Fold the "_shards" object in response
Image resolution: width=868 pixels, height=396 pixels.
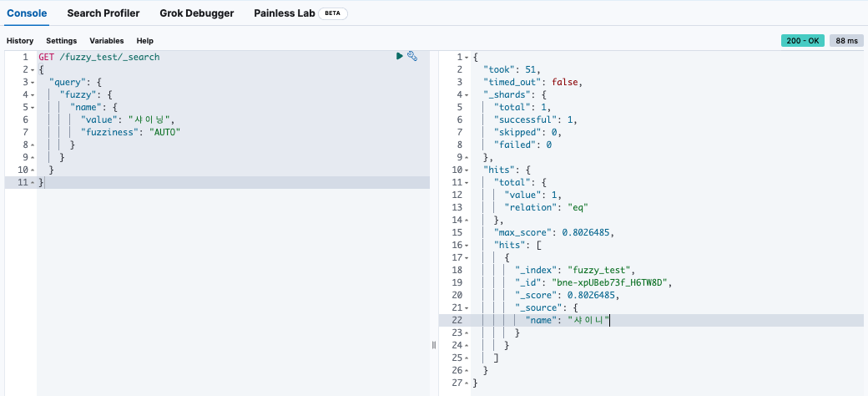click(x=466, y=94)
